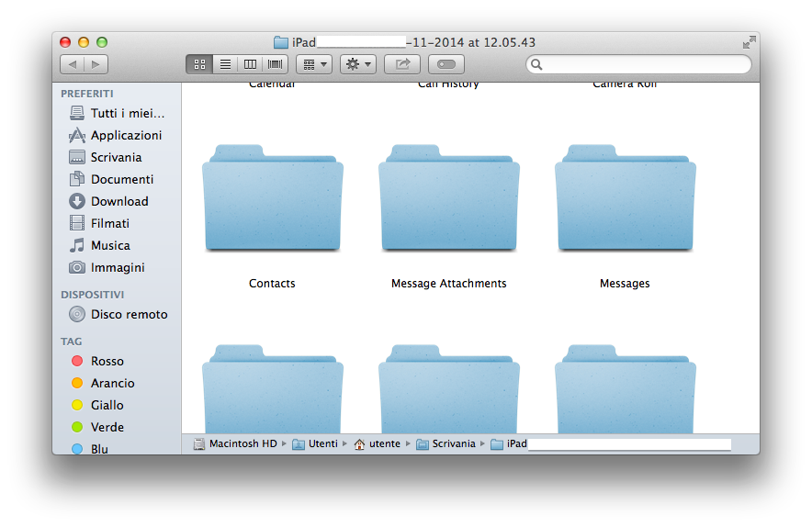Go forward with the right arrow button

[x=96, y=64]
